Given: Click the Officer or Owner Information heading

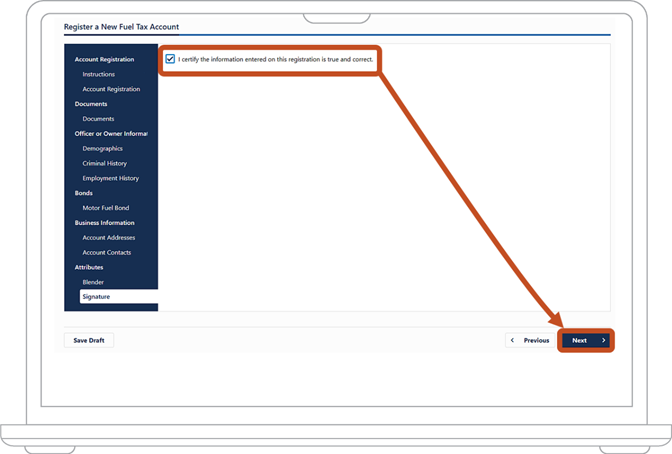Looking at the screenshot, I should (111, 134).
